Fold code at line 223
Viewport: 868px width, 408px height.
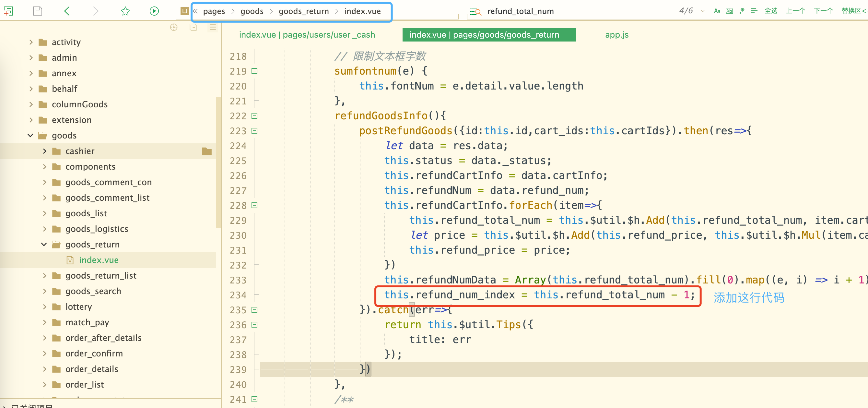[x=255, y=131]
